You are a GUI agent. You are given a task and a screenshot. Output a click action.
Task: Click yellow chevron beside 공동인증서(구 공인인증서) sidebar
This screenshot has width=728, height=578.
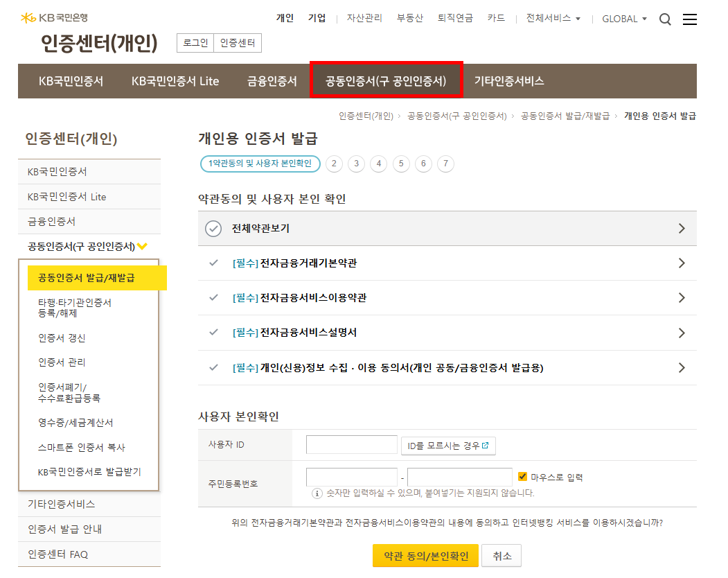click(142, 246)
